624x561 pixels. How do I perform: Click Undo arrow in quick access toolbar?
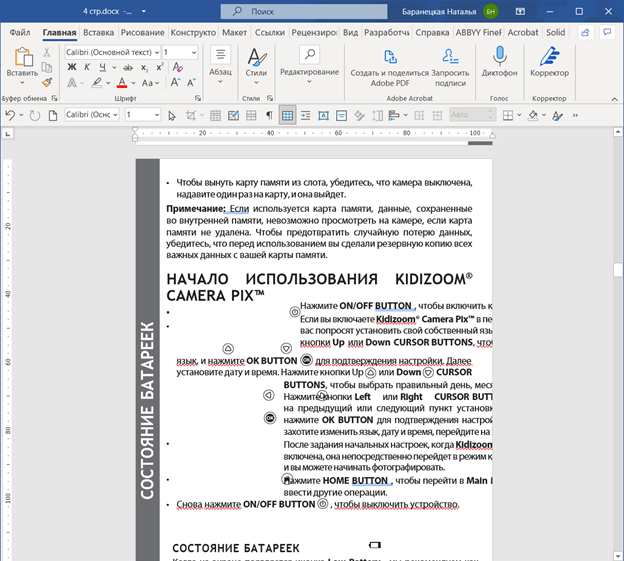coord(10,115)
